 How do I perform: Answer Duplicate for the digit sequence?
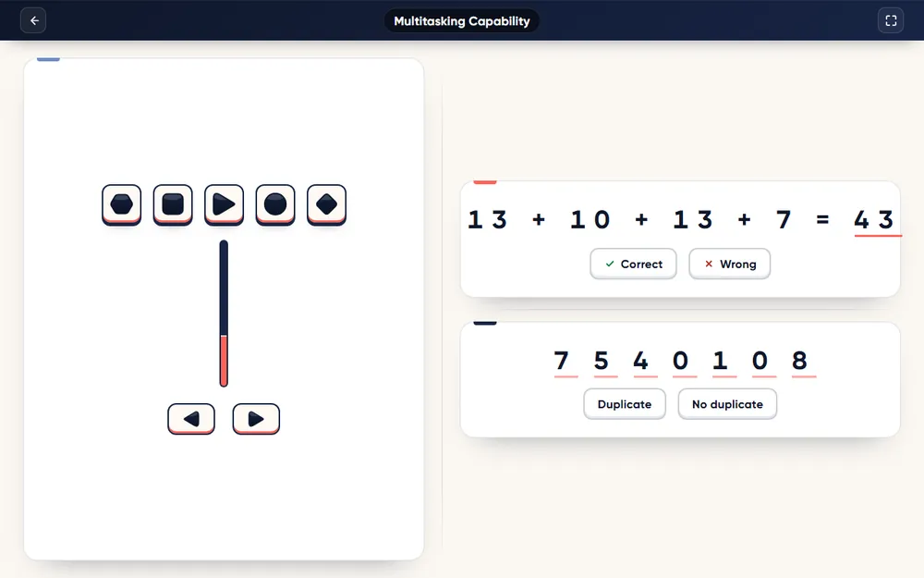625,404
